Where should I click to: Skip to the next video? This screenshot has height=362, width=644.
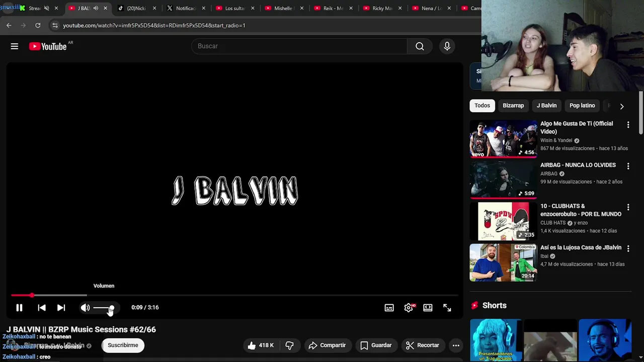point(61,308)
